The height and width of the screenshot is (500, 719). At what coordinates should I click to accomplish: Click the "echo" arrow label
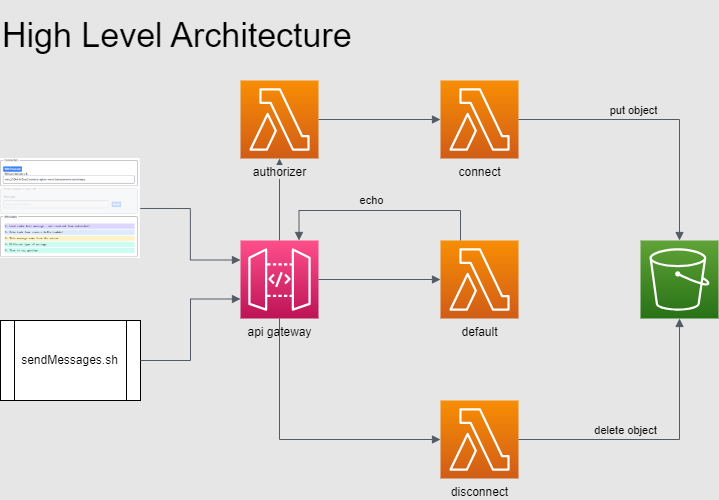click(371, 200)
